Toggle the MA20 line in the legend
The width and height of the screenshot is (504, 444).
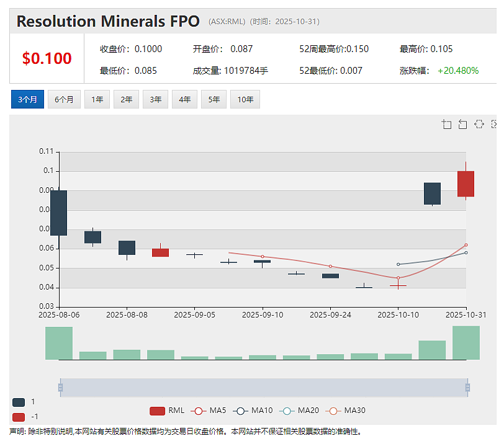click(x=299, y=411)
